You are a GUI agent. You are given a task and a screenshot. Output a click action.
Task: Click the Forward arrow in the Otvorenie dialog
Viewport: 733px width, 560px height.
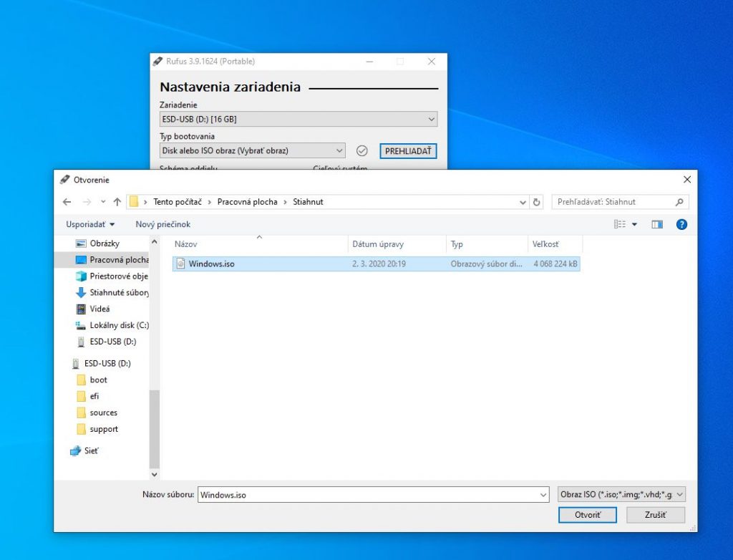pos(87,202)
